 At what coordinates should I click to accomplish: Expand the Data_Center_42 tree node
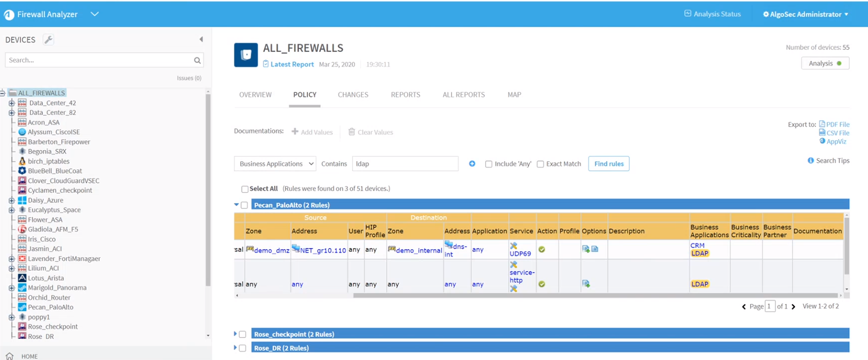pyautogui.click(x=12, y=103)
